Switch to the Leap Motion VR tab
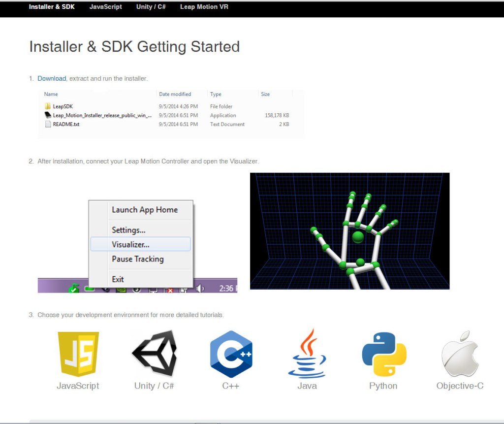This screenshot has width=504, height=424. (x=204, y=7)
